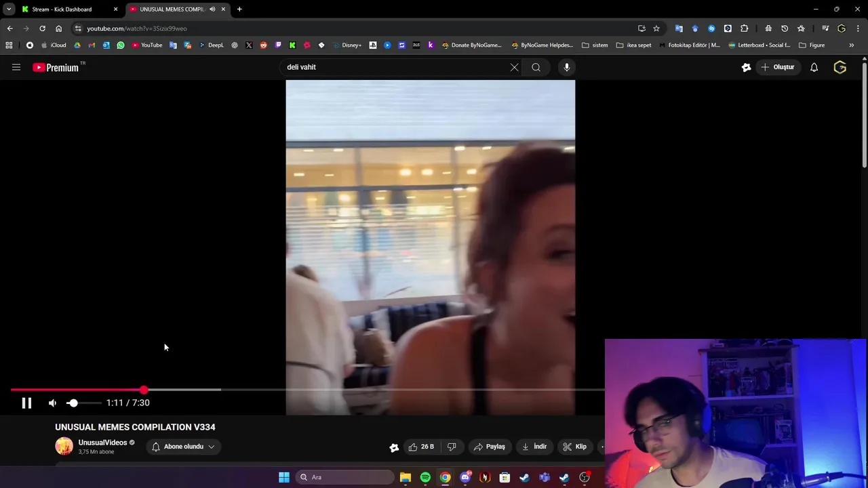Show more bookmarks with the chevron
This screenshot has height=488, width=868.
(851, 45)
